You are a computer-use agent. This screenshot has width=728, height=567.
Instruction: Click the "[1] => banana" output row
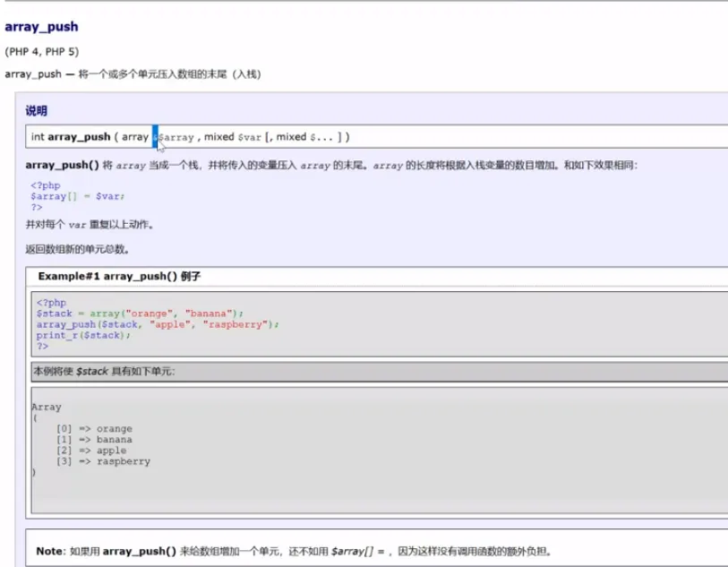(x=94, y=439)
